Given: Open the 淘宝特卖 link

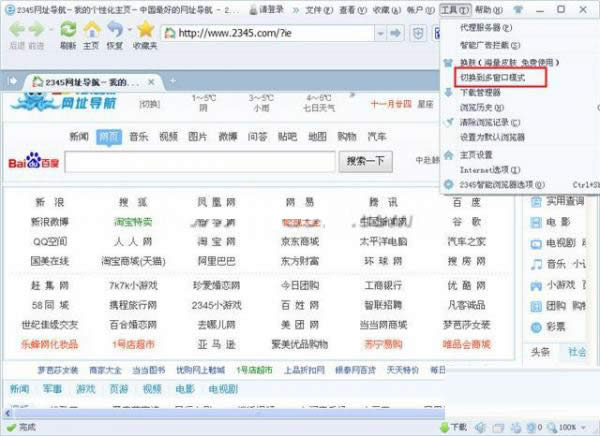Looking at the screenshot, I should coord(133,222).
